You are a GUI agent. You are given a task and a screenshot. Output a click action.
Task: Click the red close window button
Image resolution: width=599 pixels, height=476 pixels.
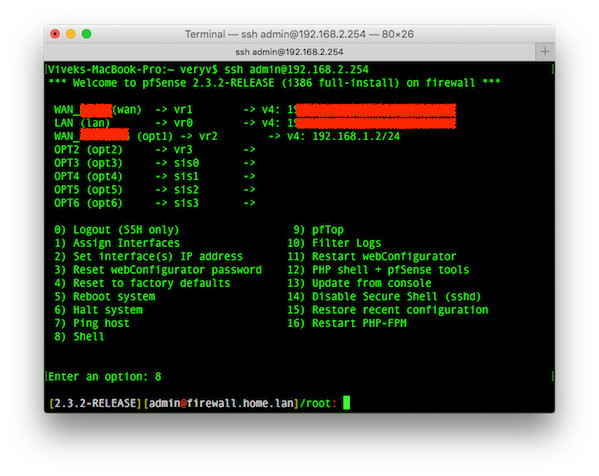(55, 34)
